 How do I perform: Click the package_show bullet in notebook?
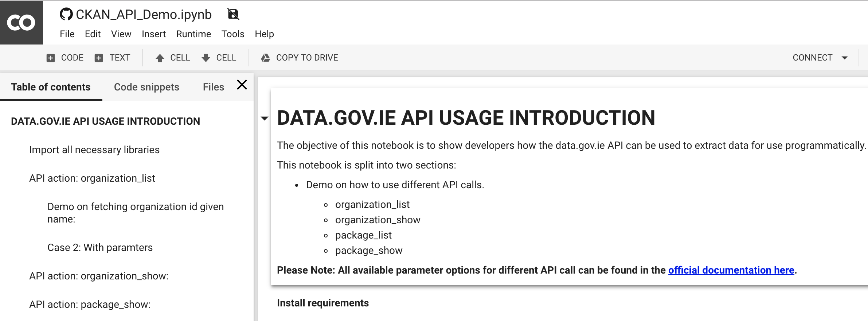click(x=369, y=250)
